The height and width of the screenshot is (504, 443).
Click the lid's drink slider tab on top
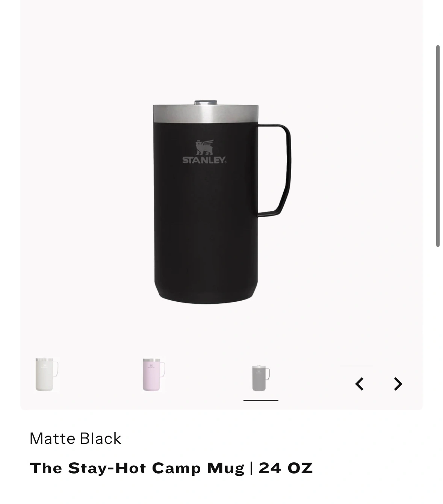click(206, 102)
